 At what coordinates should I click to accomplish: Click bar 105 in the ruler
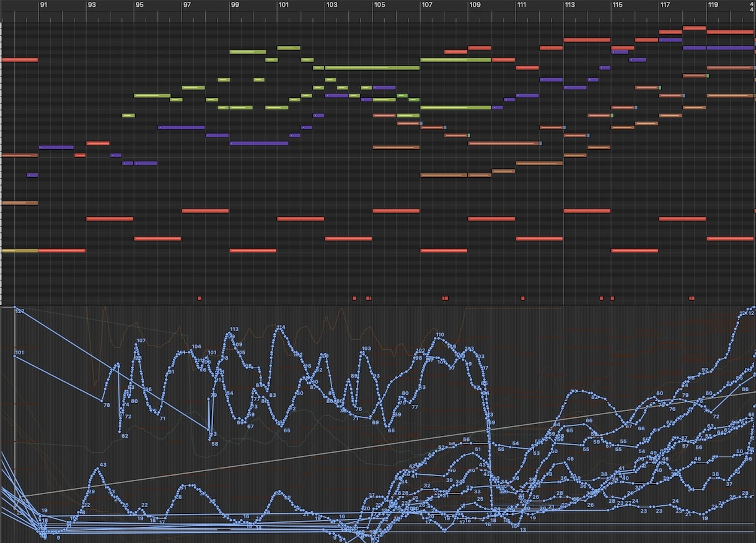click(x=379, y=5)
